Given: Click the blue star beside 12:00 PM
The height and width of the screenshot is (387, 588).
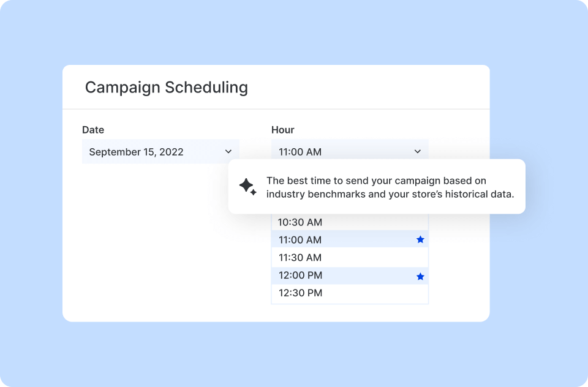Looking at the screenshot, I should pyautogui.click(x=420, y=276).
